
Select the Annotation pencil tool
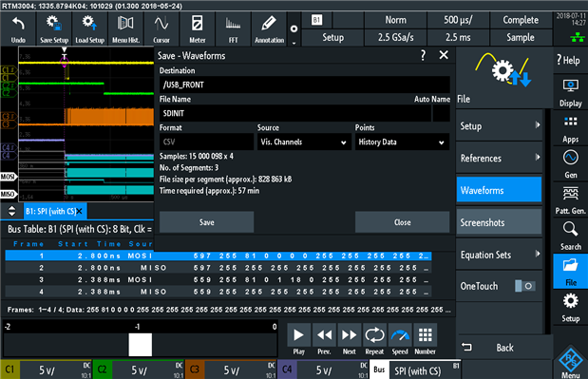pos(269,28)
